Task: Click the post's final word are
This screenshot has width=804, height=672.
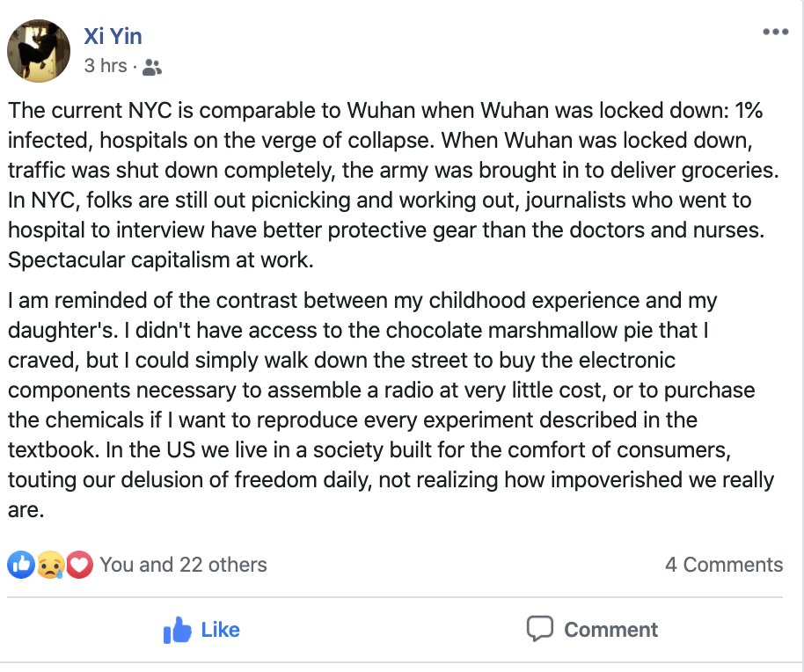Action: [26, 510]
